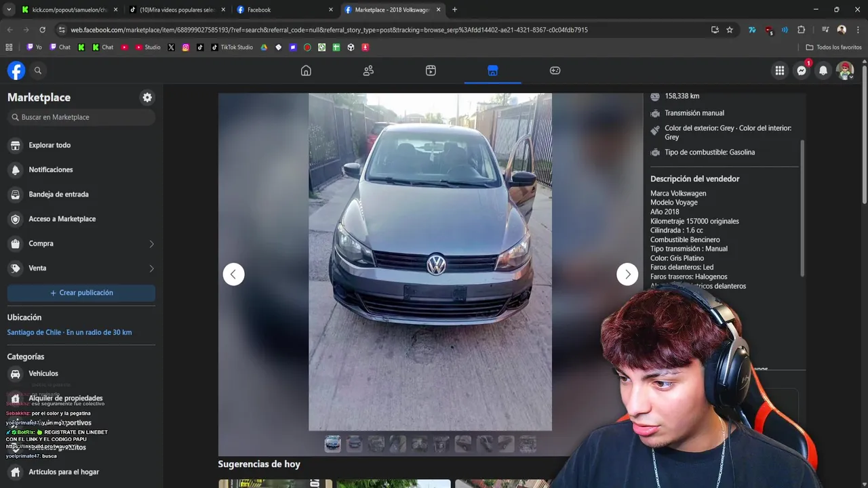
Task: Show next car photo
Action: point(627,274)
